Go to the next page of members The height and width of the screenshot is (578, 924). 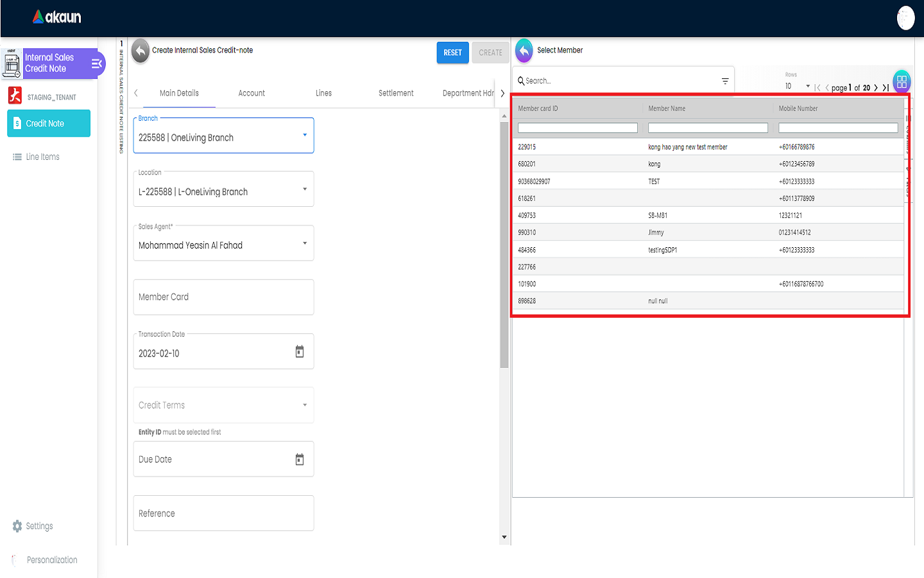pyautogui.click(x=876, y=87)
